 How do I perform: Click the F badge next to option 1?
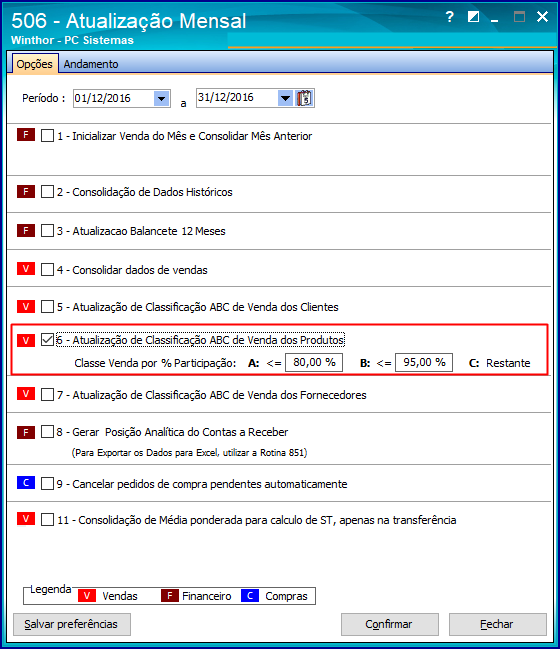26,135
